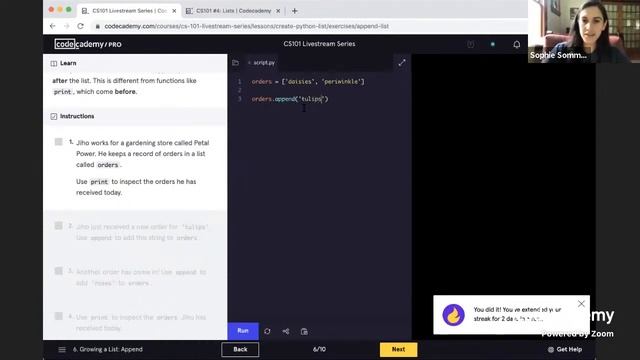Image resolution: width=640 pixels, height=360 pixels.
Task: Click line number 2 in the editor
Action: coord(240,90)
